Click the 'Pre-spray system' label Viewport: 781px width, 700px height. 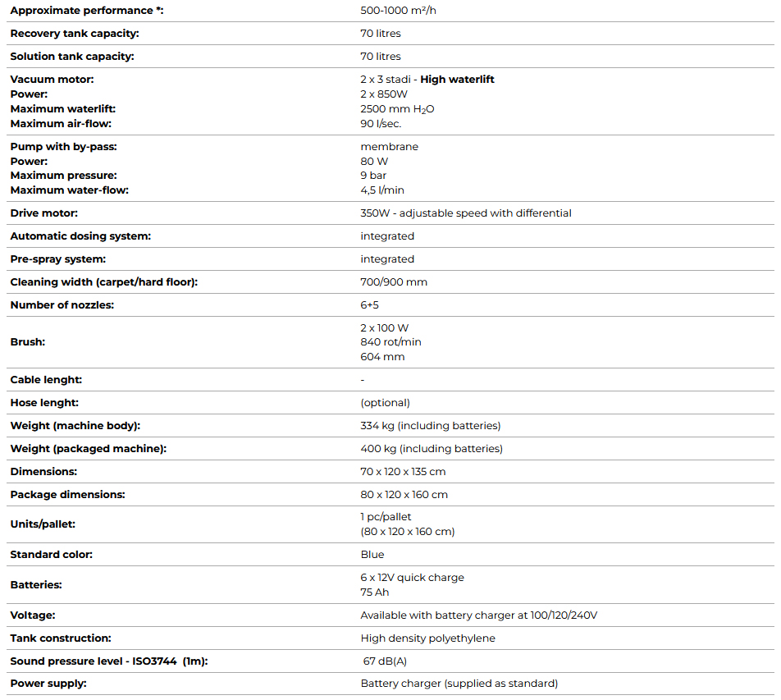(57, 259)
